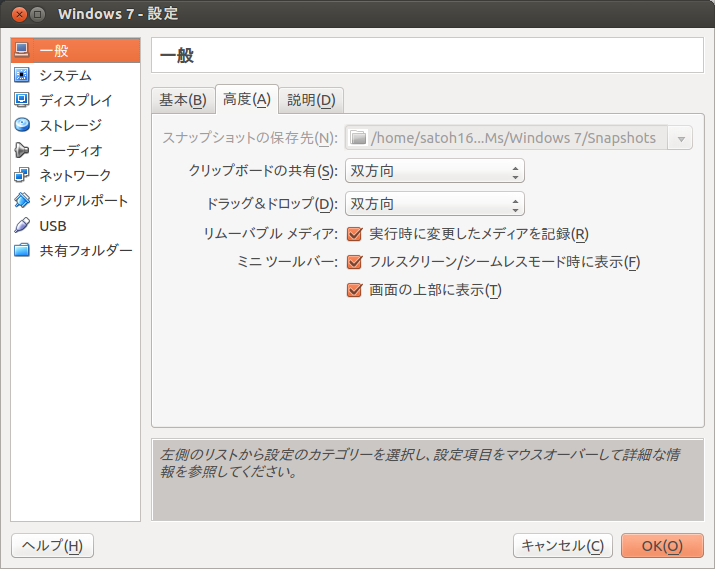Screen dimensions: 715x569
Task: Open ドラッグ&ドロップ dropdown
Action: (x=435, y=204)
